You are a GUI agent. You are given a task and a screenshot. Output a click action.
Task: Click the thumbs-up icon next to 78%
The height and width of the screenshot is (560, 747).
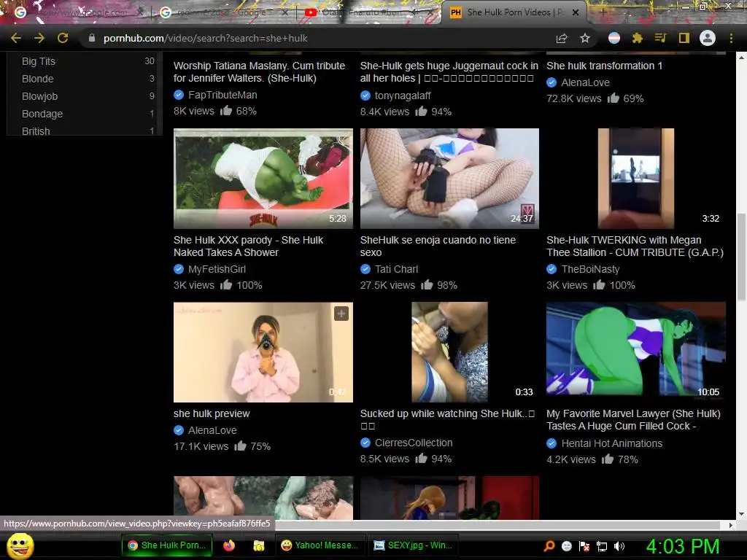[x=607, y=459]
